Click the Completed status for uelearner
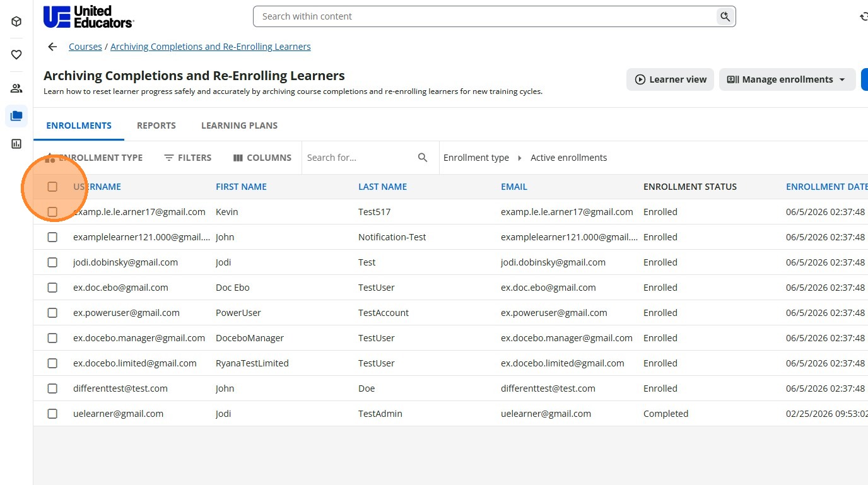 (666, 414)
